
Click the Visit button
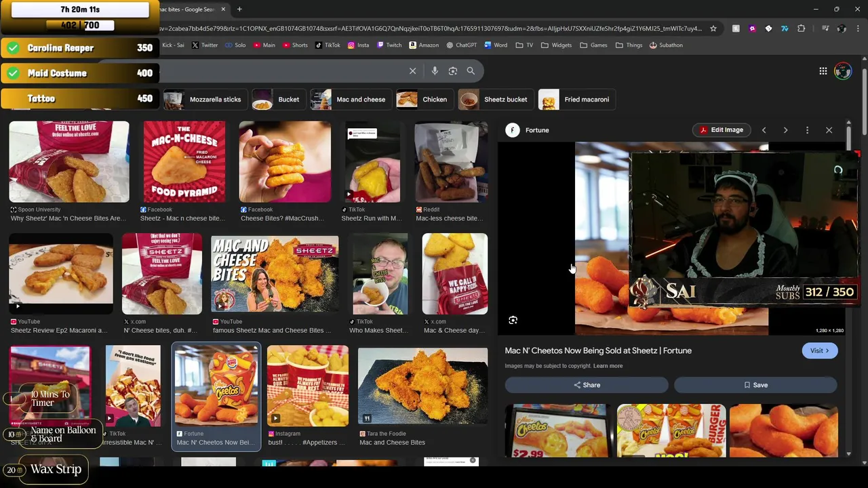[x=820, y=350]
